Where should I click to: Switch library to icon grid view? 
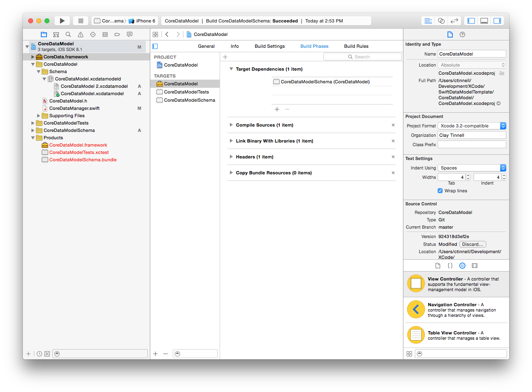pyautogui.click(x=409, y=354)
